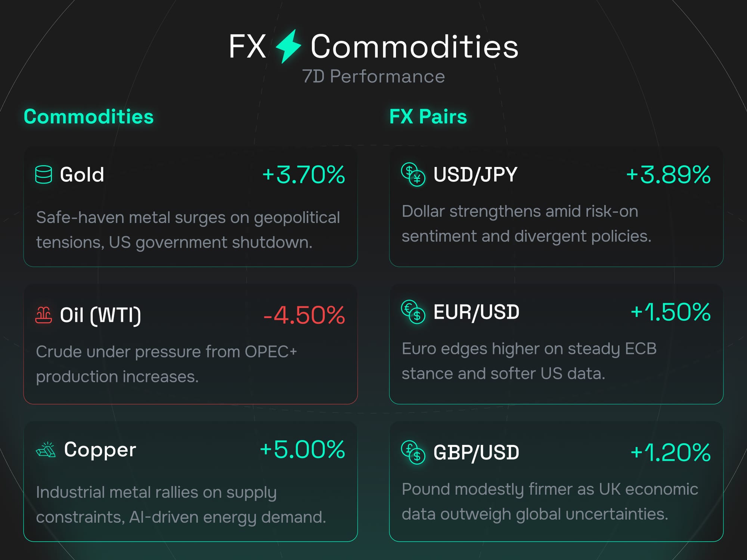Click the USD/JPY +3.89% value
This screenshot has height=560, width=747.
pos(668,174)
